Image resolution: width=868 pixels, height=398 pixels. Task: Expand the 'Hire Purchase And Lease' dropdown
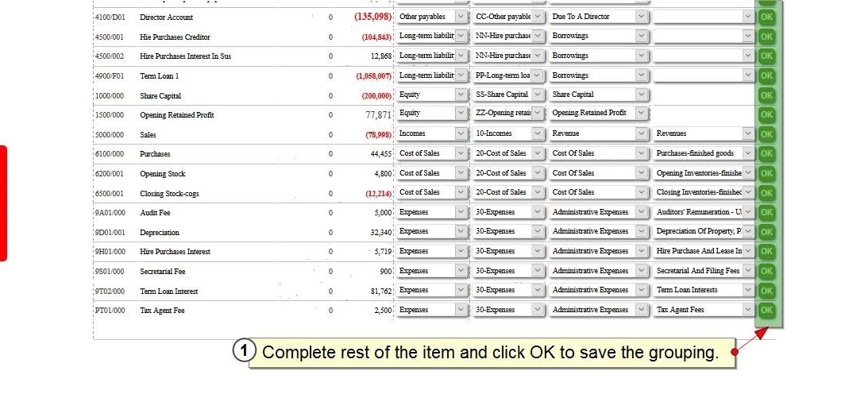tap(747, 251)
